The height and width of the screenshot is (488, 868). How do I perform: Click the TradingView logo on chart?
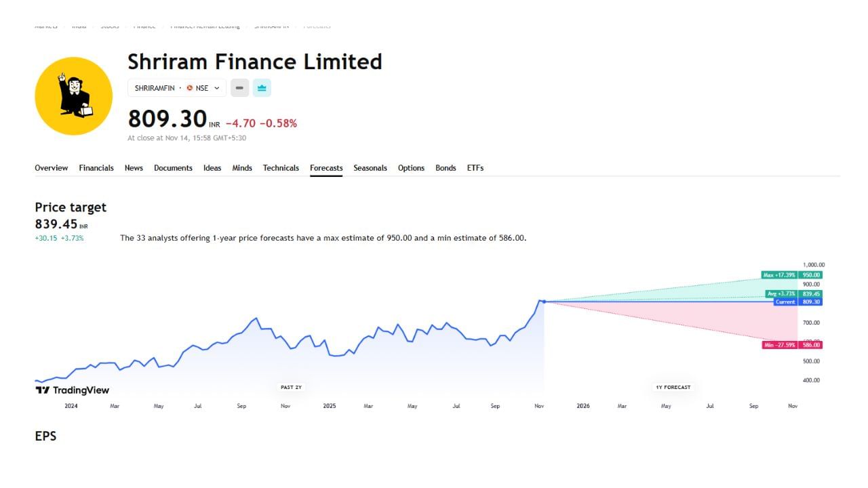[72, 390]
